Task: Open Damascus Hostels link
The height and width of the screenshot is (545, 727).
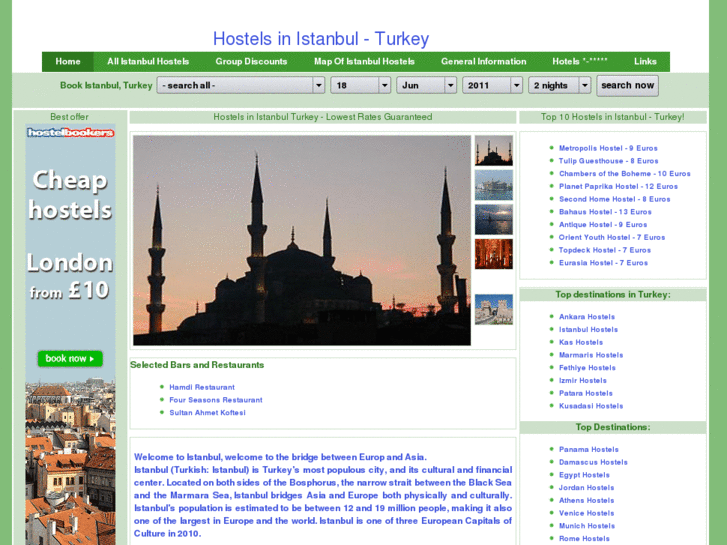Action: pos(593,462)
